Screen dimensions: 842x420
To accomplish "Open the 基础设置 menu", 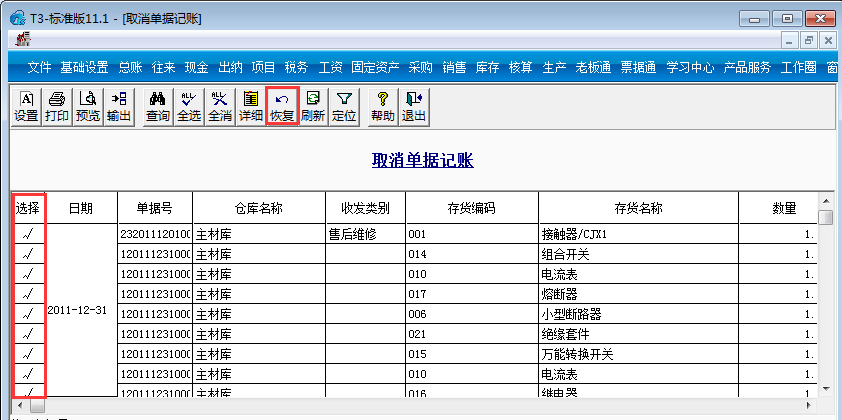I will (84, 67).
